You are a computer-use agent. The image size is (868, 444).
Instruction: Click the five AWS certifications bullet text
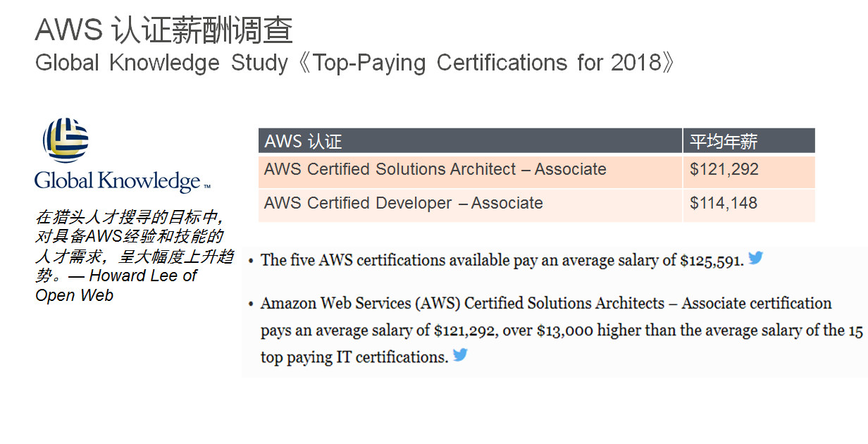(x=502, y=260)
